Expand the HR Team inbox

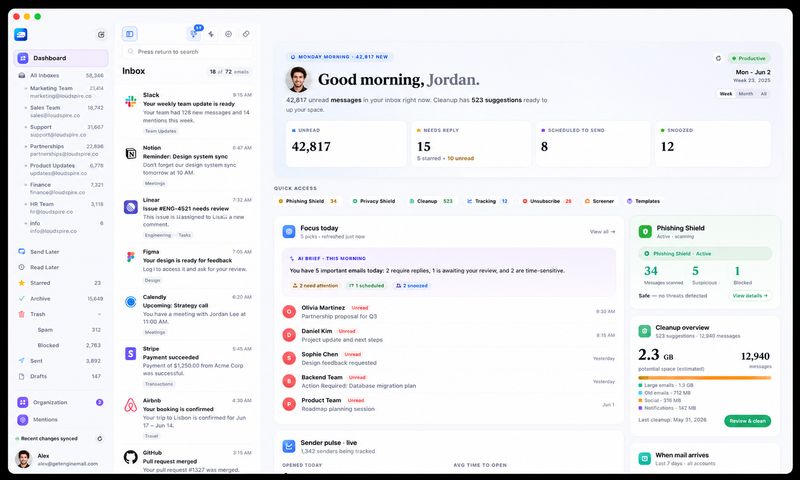click(25, 204)
